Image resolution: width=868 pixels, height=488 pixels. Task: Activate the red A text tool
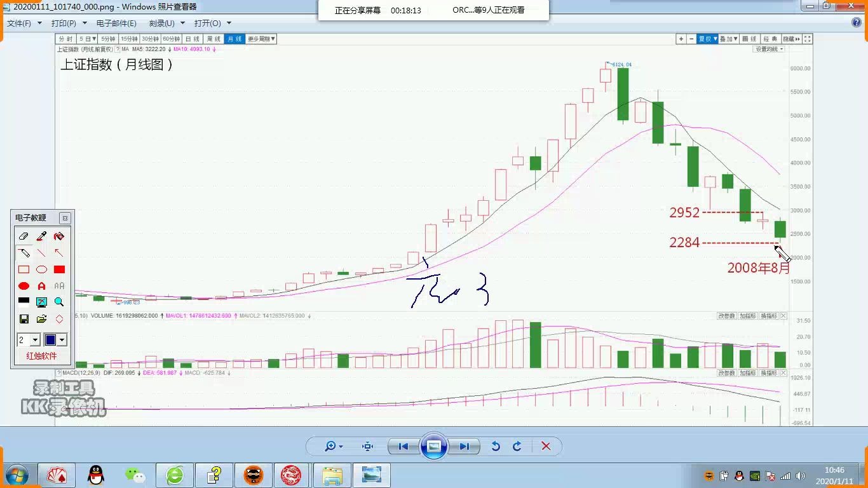pos(42,286)
